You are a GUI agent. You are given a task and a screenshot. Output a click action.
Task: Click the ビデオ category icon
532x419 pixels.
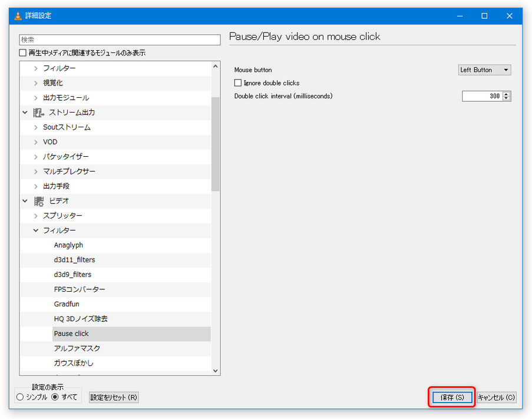pyautogui.click(x=39, y=201)
